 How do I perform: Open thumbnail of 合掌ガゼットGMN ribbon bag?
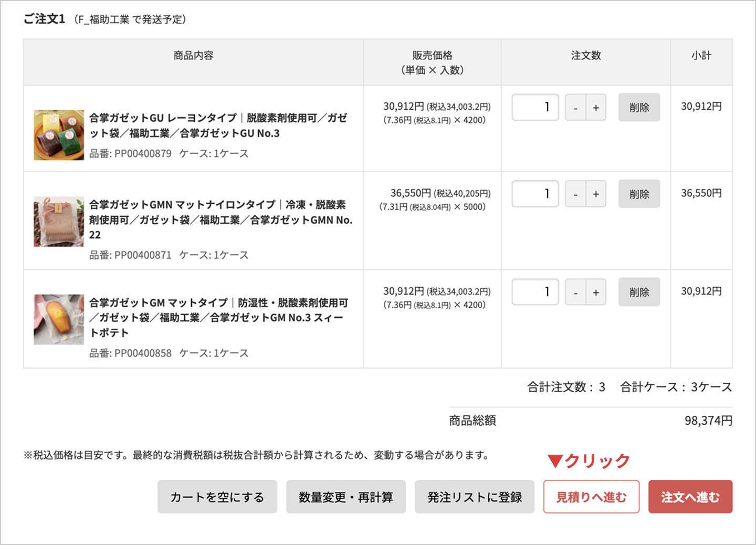coord(59,222)
